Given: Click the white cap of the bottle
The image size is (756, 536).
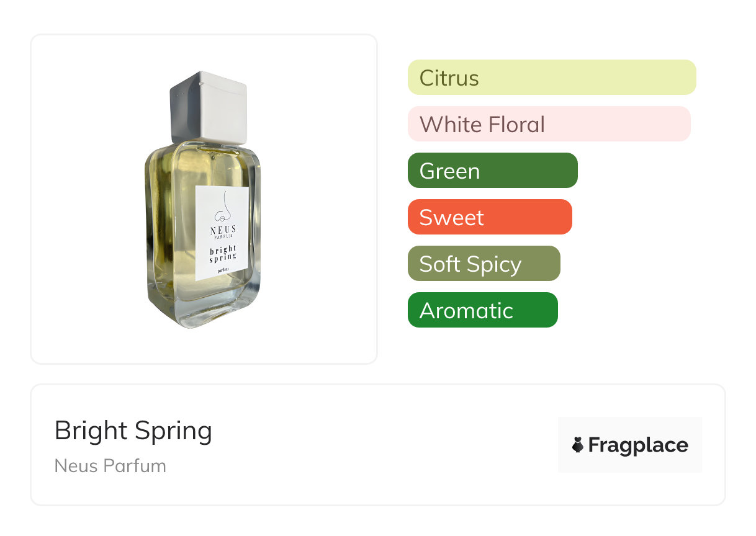Looking at the screenshot, I should click(x=209, y=107).
